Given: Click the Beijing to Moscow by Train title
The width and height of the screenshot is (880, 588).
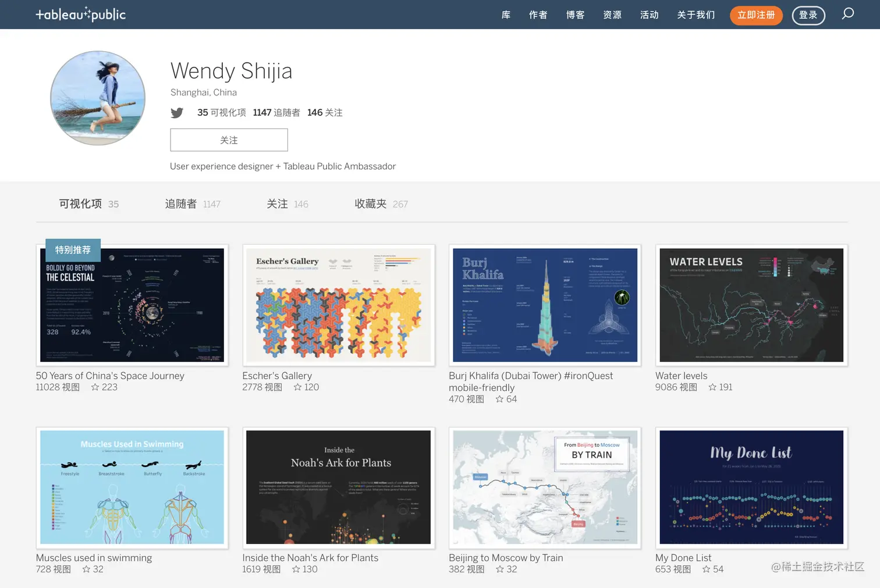Looking at the screenshot, I should click(506, 558).
